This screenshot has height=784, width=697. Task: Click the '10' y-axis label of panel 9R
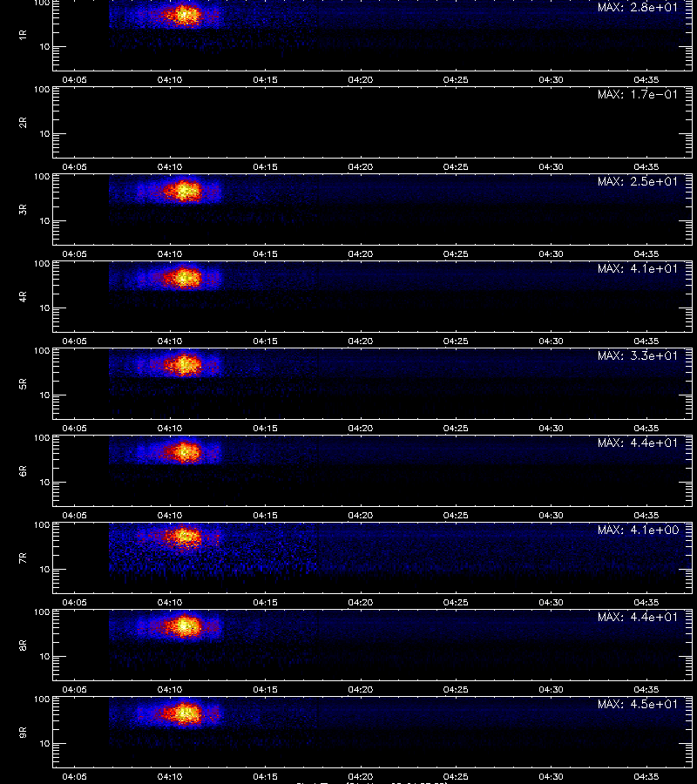[44, 744]
